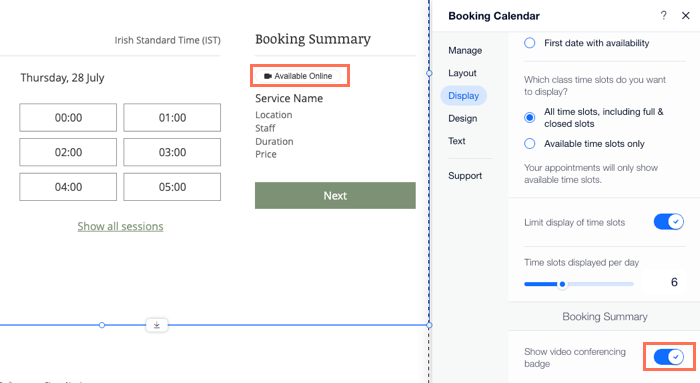This screenshot has height=383, width=700.
Task: Select First date with availability option
Action: click(x=529, y=43)
